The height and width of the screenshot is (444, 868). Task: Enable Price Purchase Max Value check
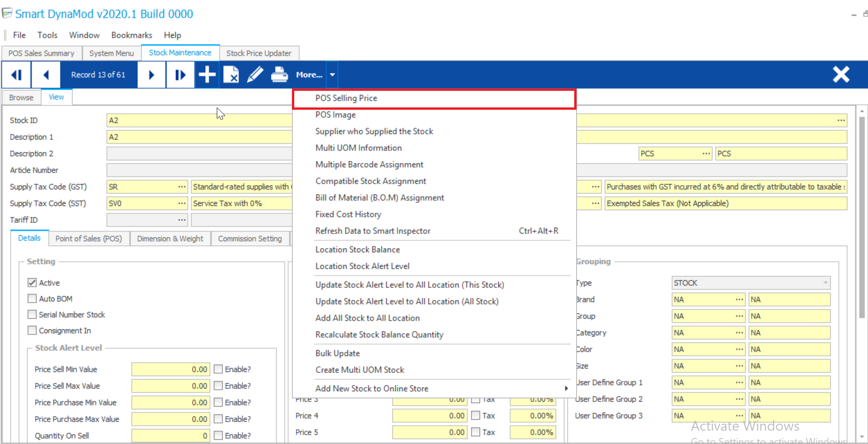[218, 419]
